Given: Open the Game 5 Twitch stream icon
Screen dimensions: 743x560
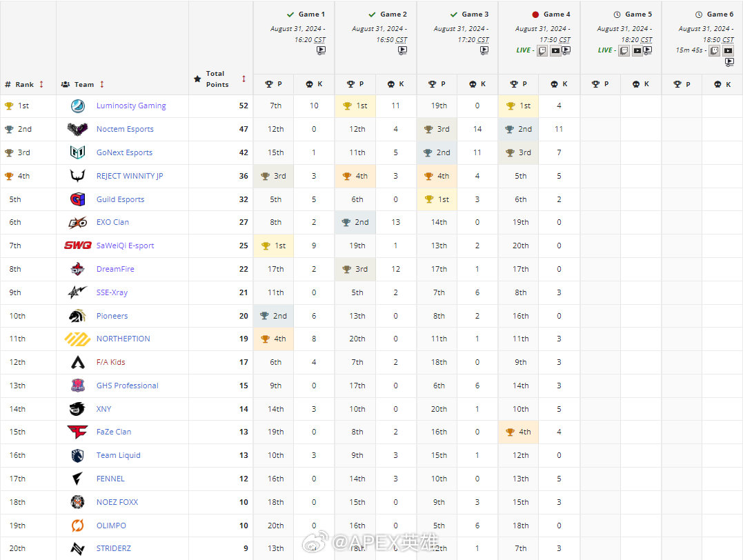Looking at the screenshot, I should pyautogui.click(x=624, y=51).
